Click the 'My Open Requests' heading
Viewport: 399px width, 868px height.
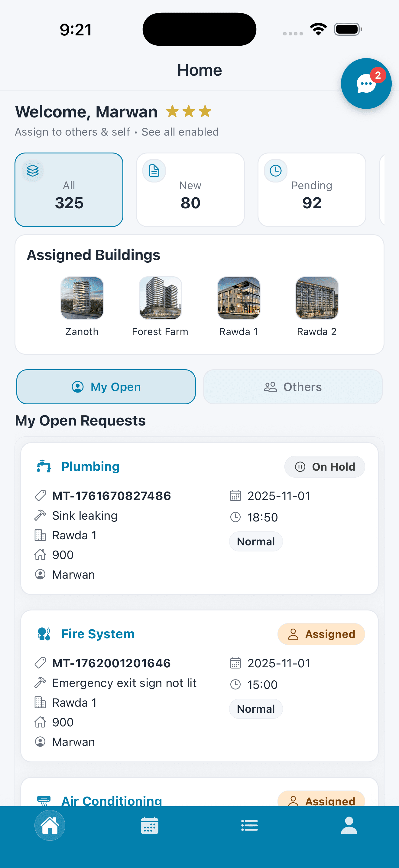tap(80, 420)
